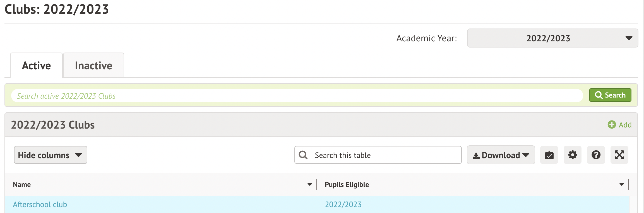Image resolution: width=644 pixels, height=213 pixels.
Task: Click into the Search this table field
Action: coord(385,155)
